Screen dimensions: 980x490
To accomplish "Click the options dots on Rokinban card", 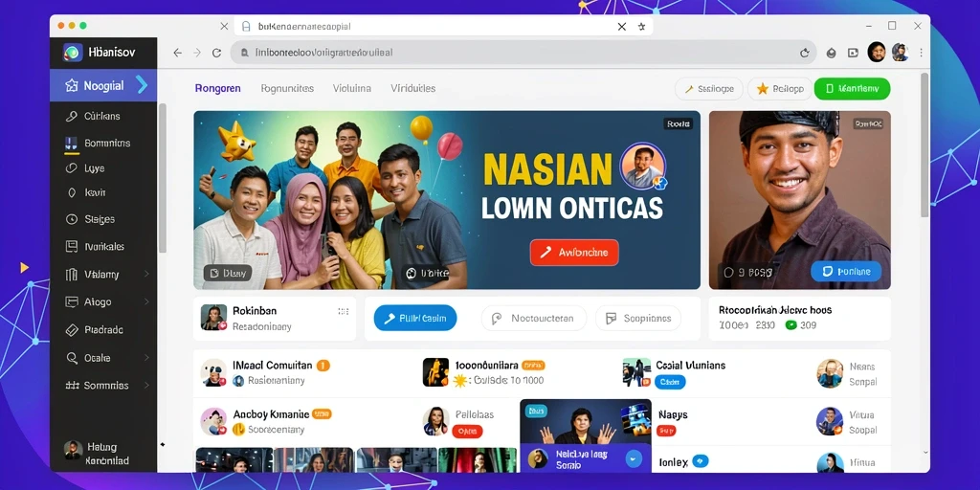I will (x=344, y=311).
